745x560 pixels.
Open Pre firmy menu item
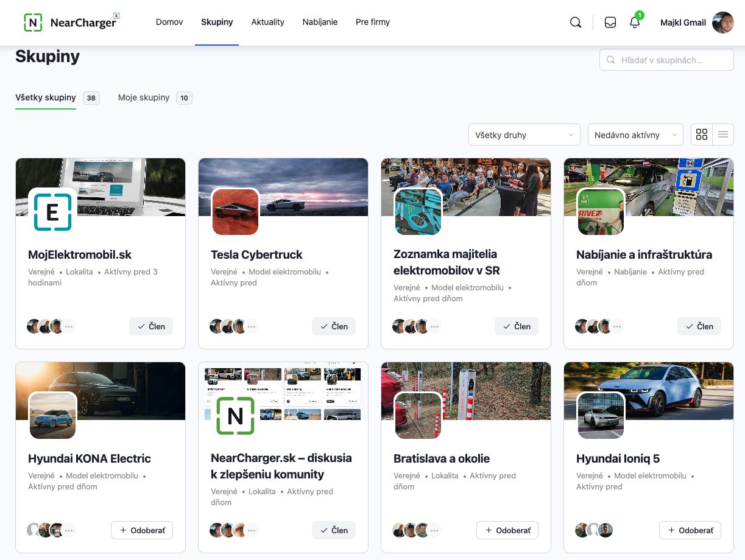373,22
